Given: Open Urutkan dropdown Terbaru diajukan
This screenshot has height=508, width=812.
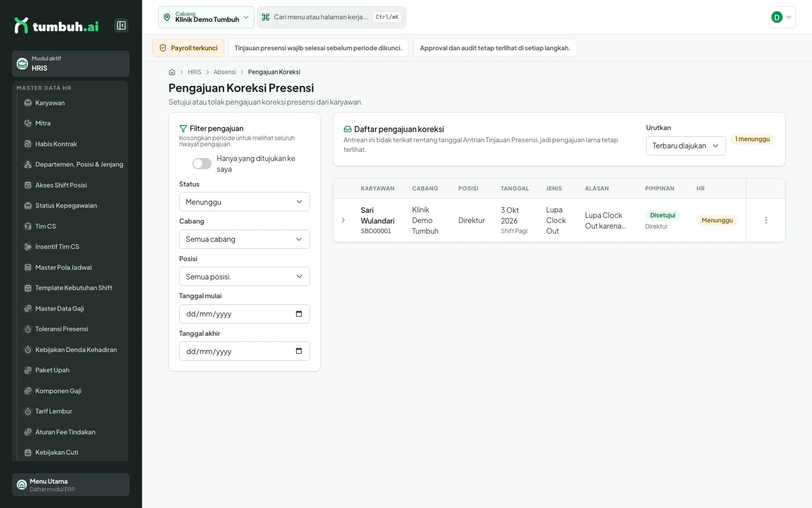Looking at the screenshot, I should (x=686, y=146).
